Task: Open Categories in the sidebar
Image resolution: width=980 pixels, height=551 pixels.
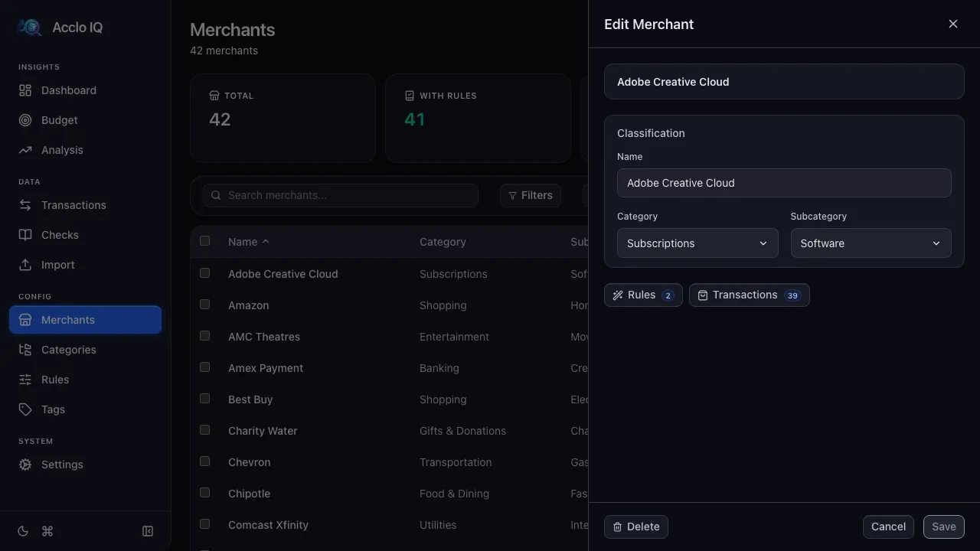Action: pyautogui.click(x=85, y=350)
